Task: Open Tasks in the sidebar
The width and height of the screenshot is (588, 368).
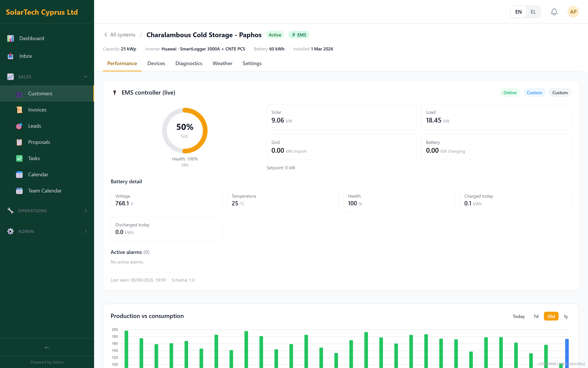Action: click(47, 158)
